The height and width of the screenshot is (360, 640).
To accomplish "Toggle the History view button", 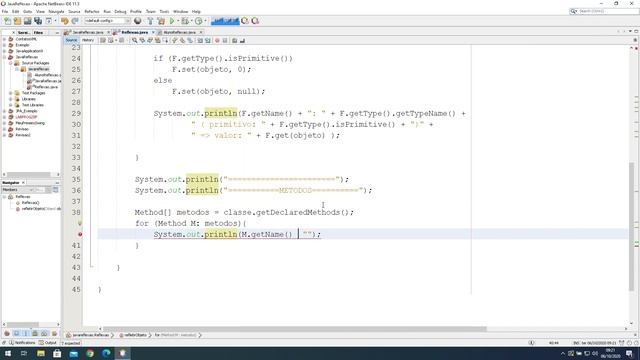I will point(88,40).
